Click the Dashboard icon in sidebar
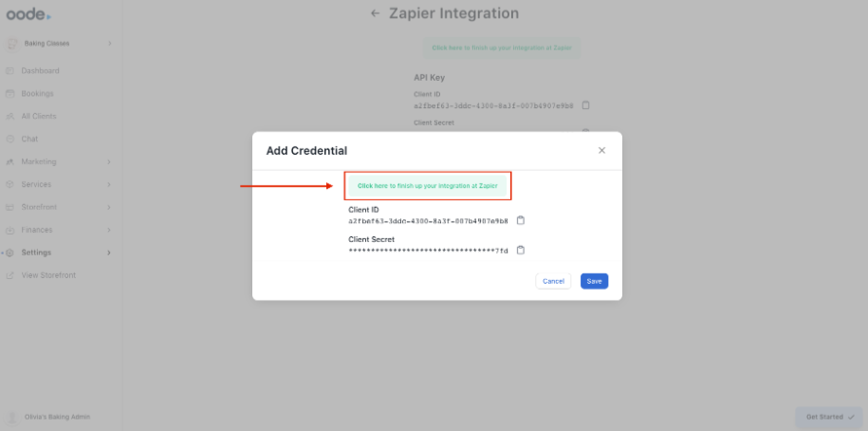The height and width of the screenshot is (431, 868). [x=10, y=71]
